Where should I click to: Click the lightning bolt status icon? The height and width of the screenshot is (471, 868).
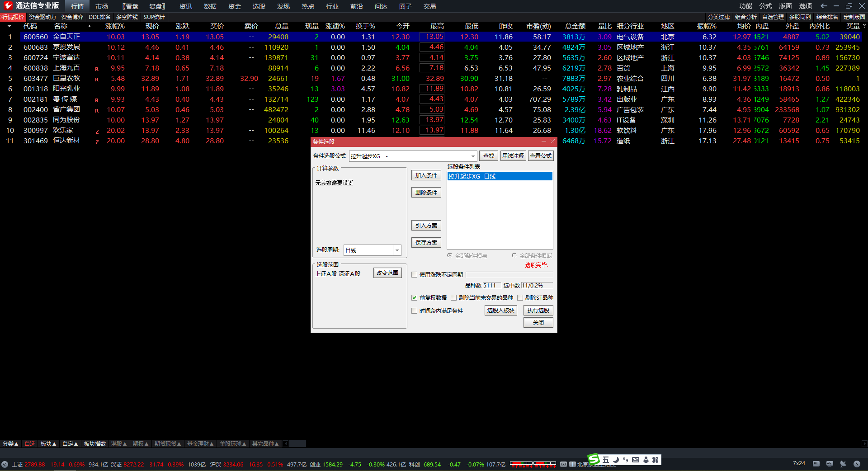point(857,464)
